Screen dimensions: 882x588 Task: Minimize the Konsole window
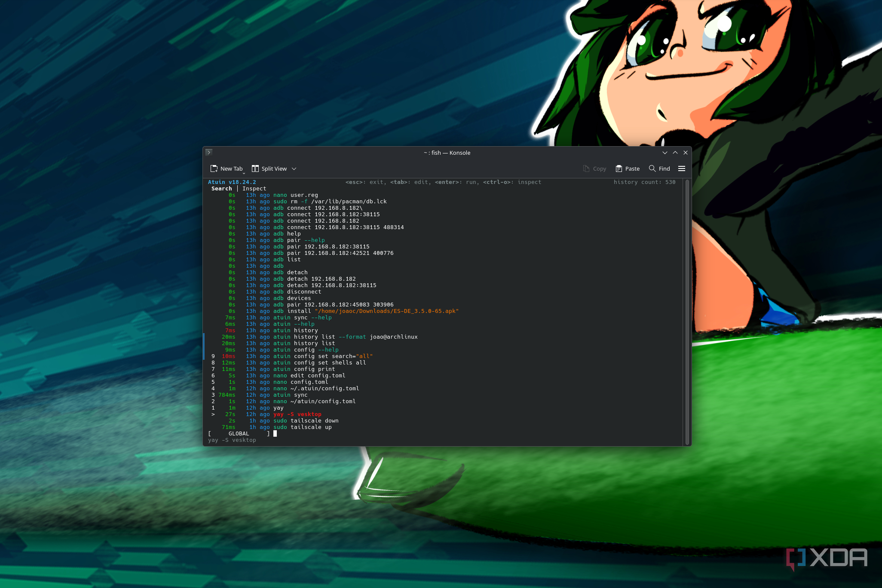[665, 153]
